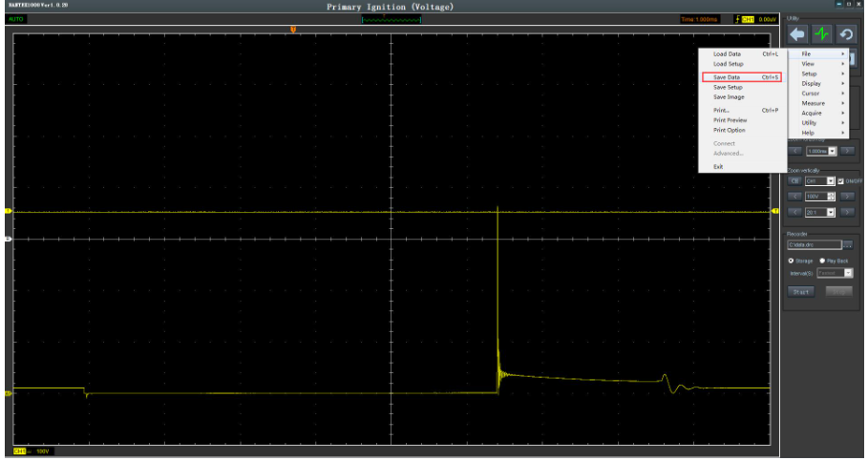The height and width of the screenshot is (461, 868).
Task: Click the CB button in Zoom vertically
Action: [x=794, y=181]
